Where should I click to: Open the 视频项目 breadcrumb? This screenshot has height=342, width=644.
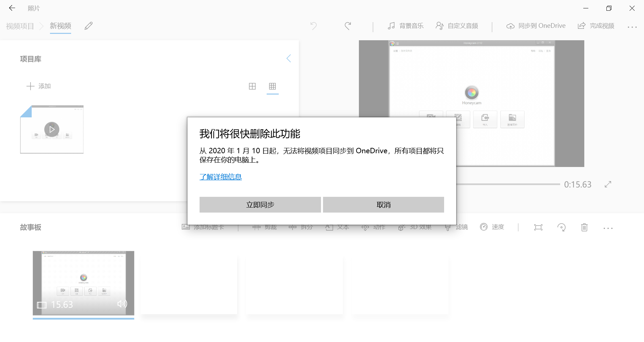[x=20, y=26]
